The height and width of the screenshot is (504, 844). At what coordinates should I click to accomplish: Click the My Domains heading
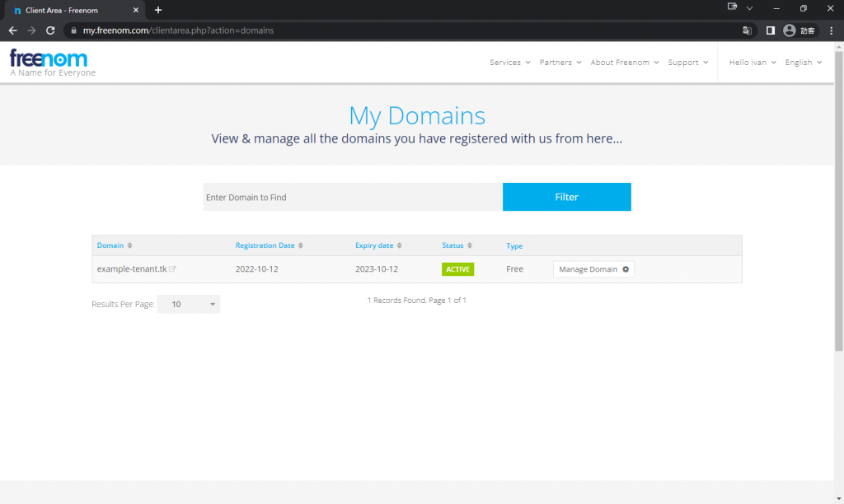tap(417, 115)
